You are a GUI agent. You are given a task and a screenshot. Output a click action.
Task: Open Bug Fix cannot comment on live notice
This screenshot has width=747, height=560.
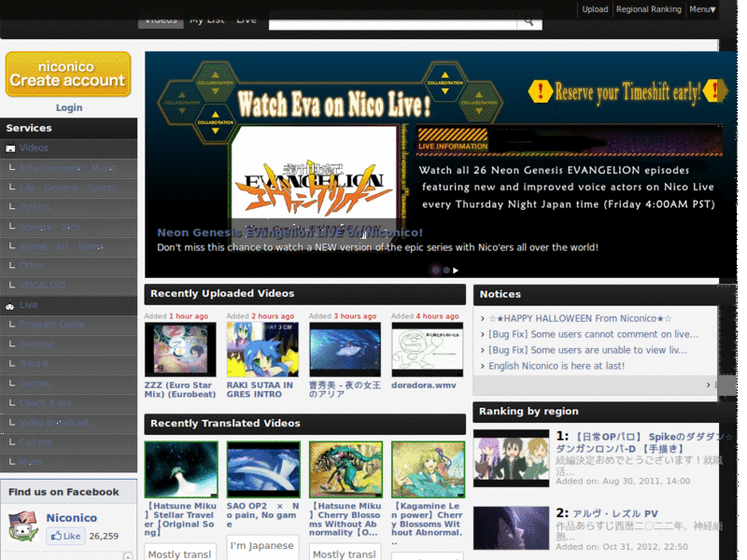tap(593, 334)
